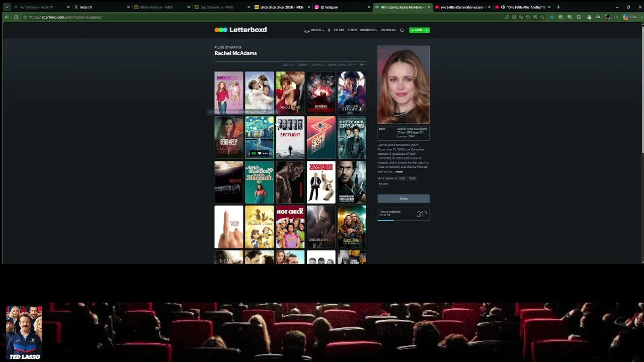Open the browser profile avatar
This screenshot has height=362, width=644.
click(x=607, y=17)
